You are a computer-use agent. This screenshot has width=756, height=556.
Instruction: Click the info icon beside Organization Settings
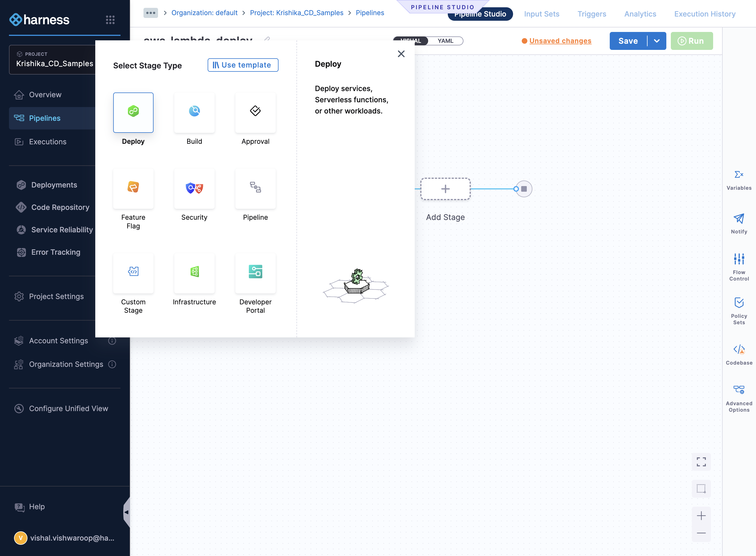pyautogui.click(x=112, y=364)
